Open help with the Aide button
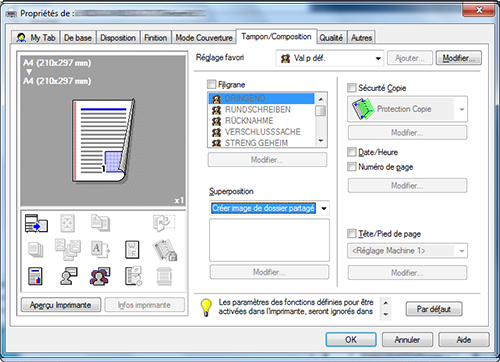 coord(464,340)
